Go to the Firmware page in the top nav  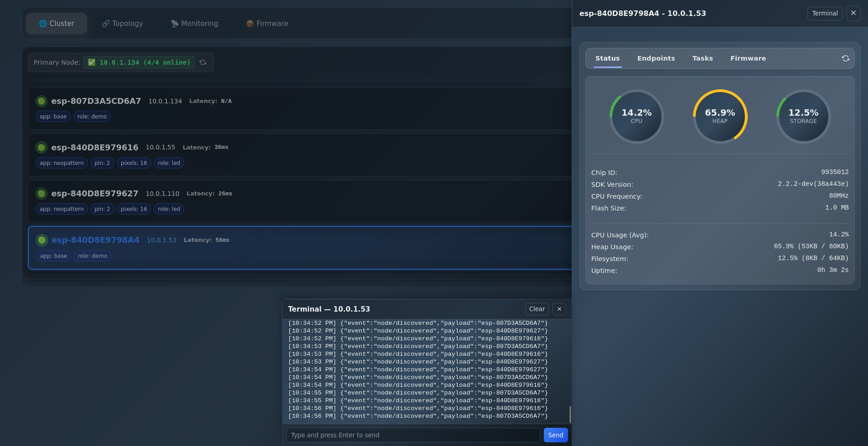pos(267,24)
